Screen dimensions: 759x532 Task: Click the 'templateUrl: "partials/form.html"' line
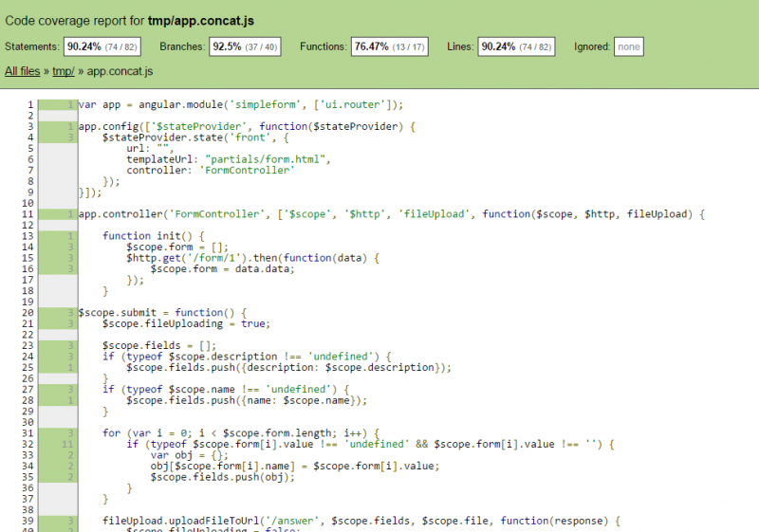tap(228, 159)
